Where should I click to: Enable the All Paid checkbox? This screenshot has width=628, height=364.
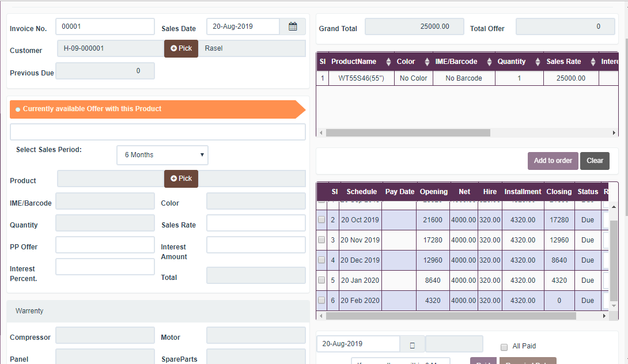504,346
